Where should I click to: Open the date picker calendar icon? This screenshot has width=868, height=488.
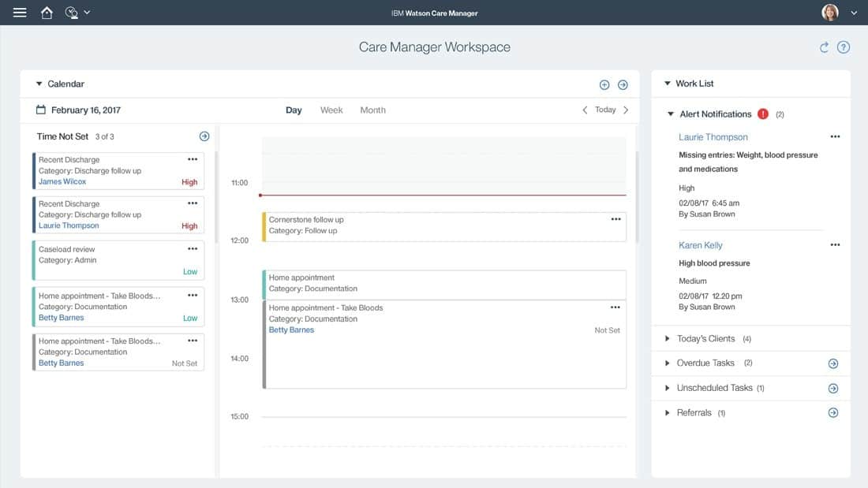click(x=40, y=110)
